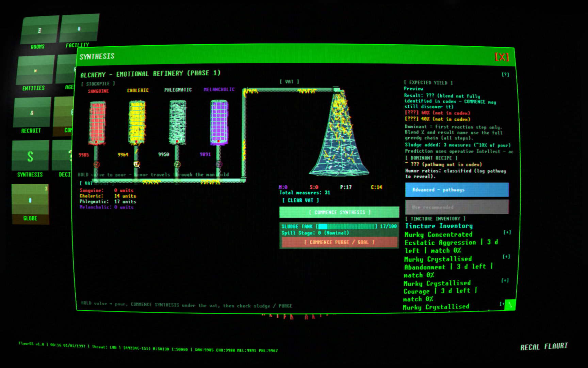Click 'Spill Stage: 0 (Nominal)' text

click(x=315, y=233)
